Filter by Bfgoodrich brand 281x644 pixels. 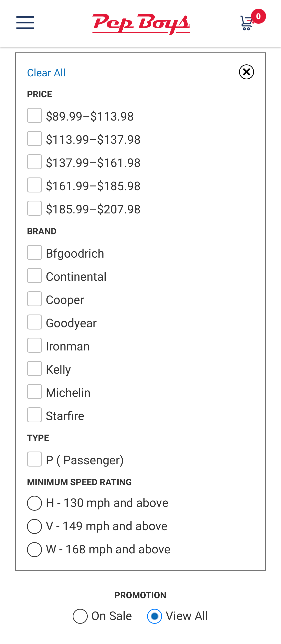point(34,253)
